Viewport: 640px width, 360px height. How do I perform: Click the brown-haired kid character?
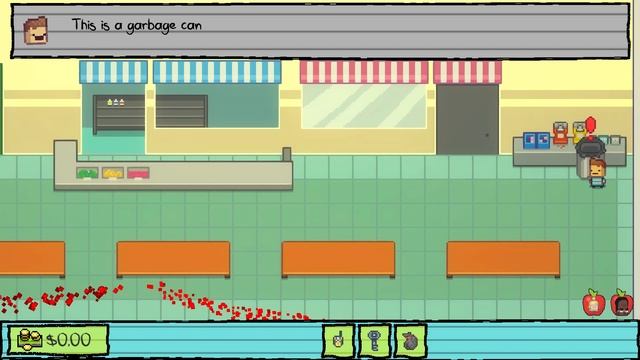click(597, 173)
